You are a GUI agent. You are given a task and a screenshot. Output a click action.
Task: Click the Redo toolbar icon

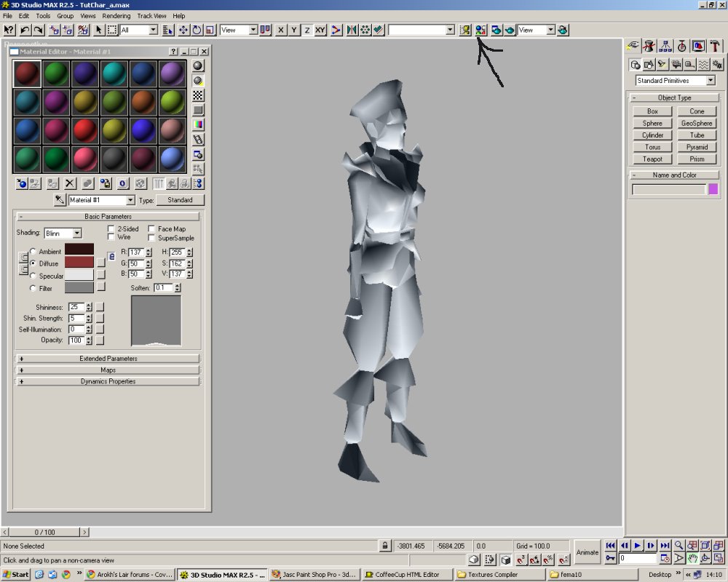(39, 30)
